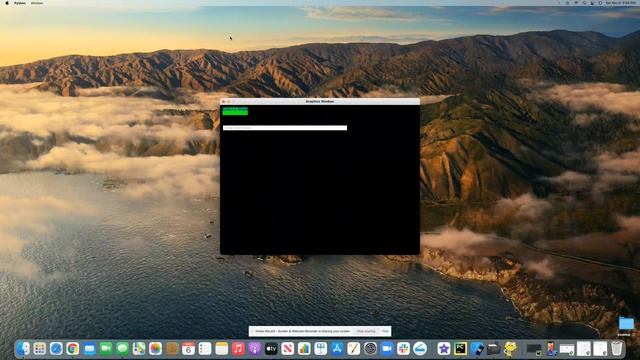
Task: Open Maps from the dock
Action: [139, 349]
